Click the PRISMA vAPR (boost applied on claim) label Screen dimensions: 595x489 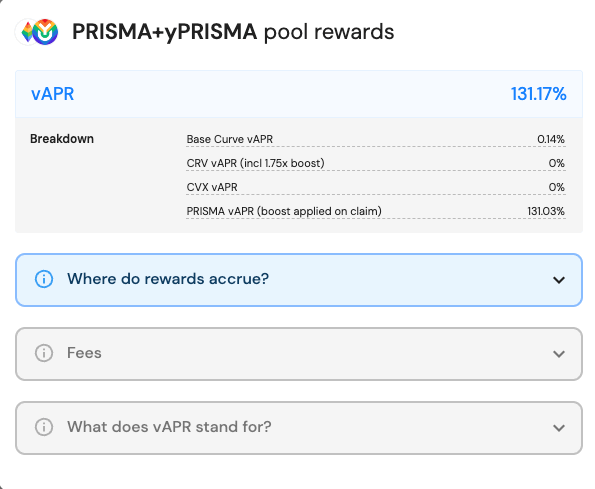click(284, 211)
